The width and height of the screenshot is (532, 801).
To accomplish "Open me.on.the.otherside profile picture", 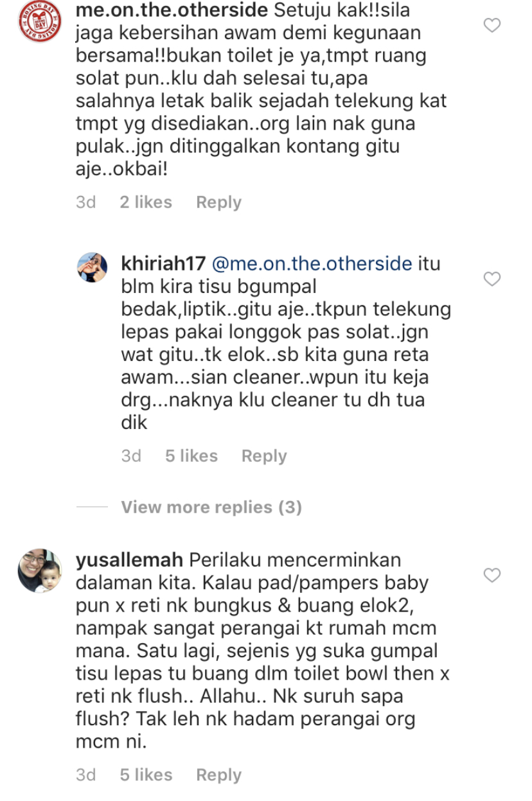I will coord(39,22).
